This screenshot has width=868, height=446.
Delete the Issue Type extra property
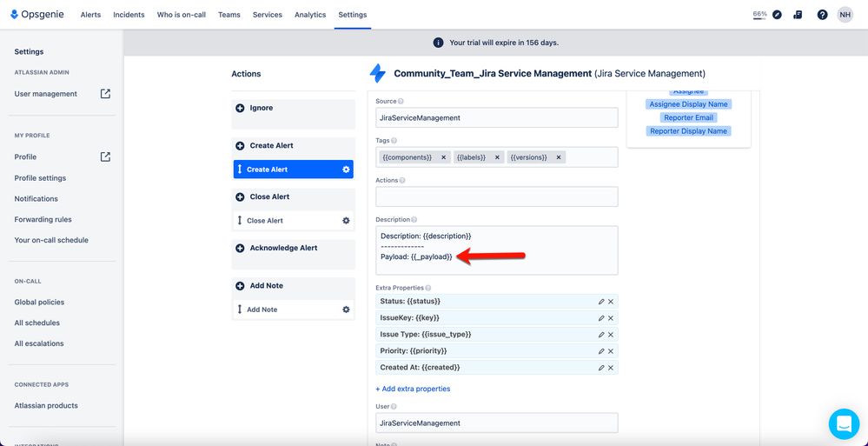tap(611, 335)
